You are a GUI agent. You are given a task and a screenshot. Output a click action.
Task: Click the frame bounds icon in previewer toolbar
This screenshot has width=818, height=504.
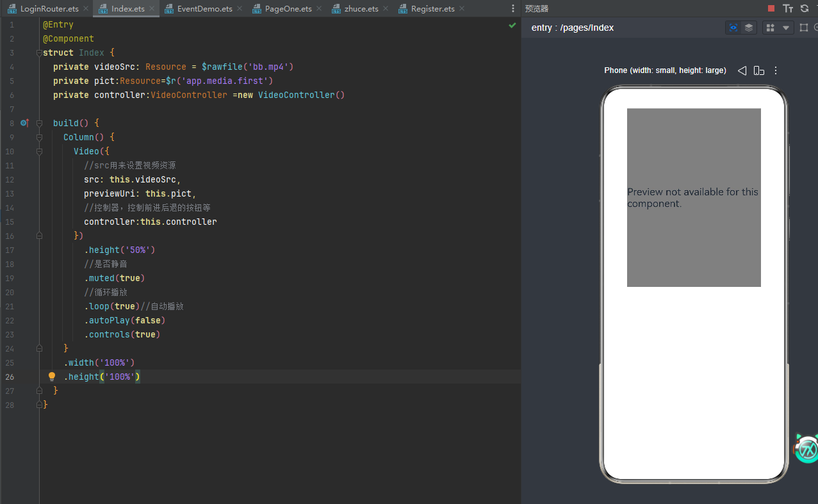pos(804,28)
